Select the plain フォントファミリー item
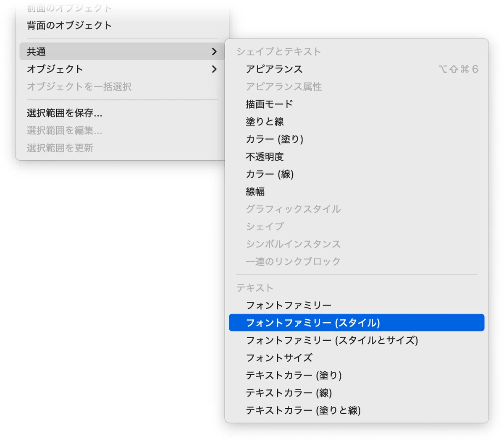 [357, 305]
